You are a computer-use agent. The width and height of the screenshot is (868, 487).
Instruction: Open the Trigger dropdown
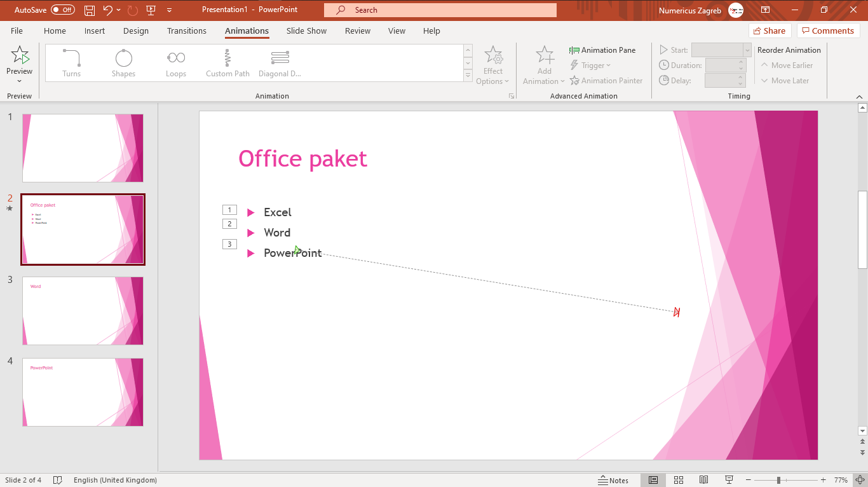tap(591, 65)
